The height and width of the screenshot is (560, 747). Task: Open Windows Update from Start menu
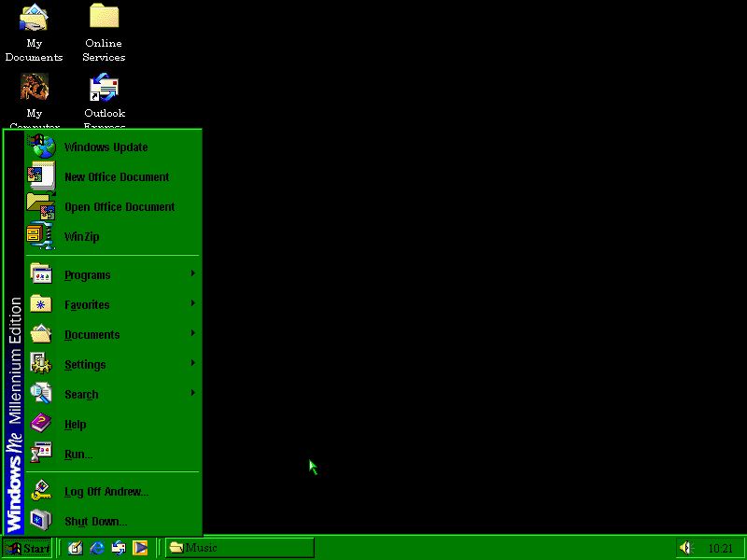(106, 147)
